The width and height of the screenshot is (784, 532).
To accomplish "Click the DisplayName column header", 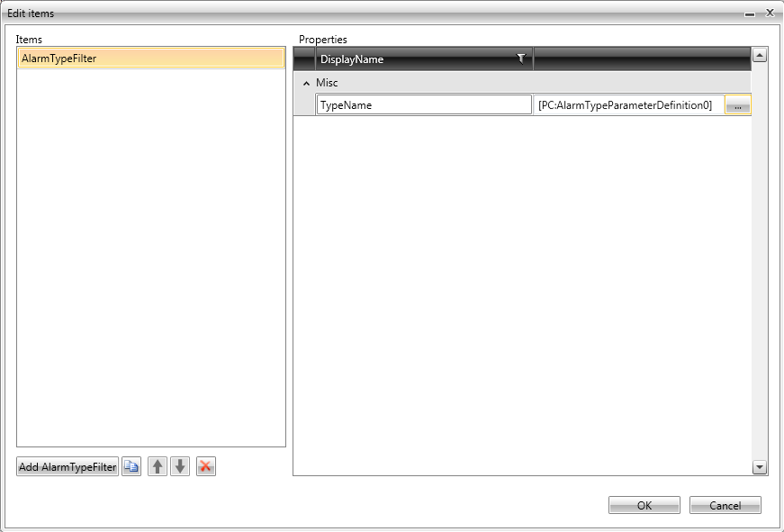I will click(414, 59).
